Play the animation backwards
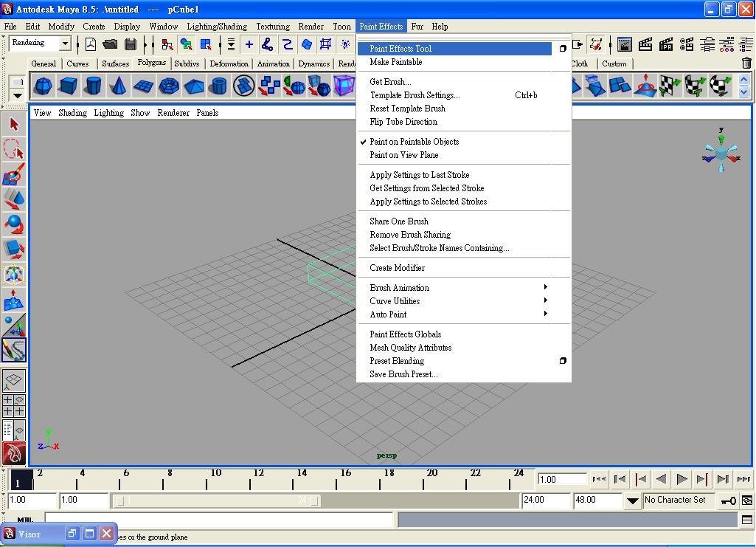756x547 pixels. tap(661, 479)
